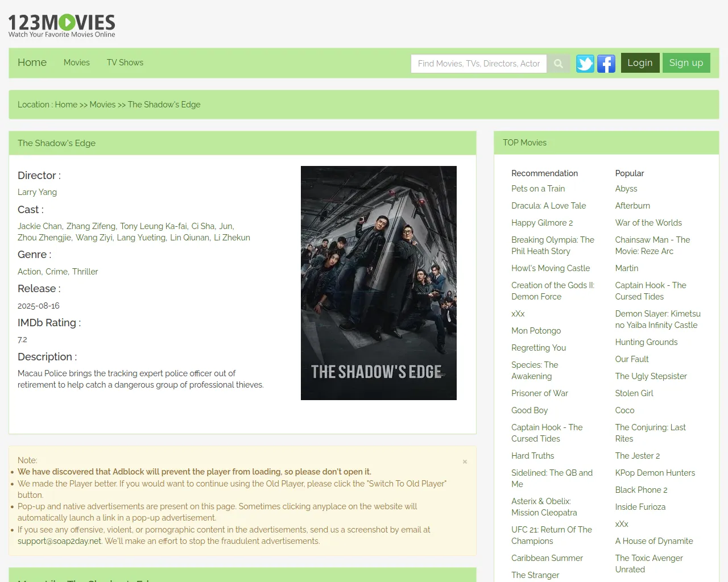Click the release date 2025-08-16
The width and height of the screenshot is (728, 582).
(x=39, y=306)
